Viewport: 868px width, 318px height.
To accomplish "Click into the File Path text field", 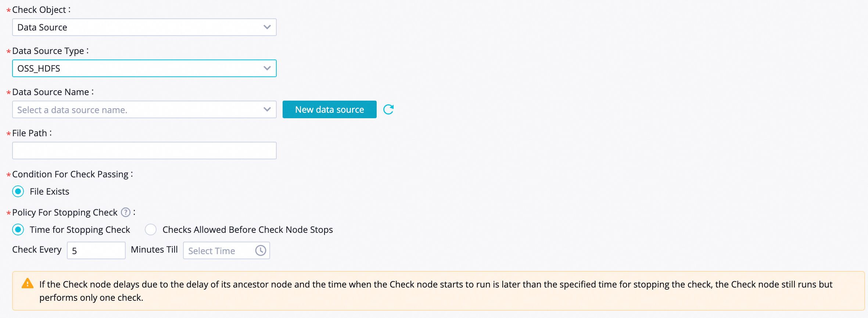I will click(144, 151).
